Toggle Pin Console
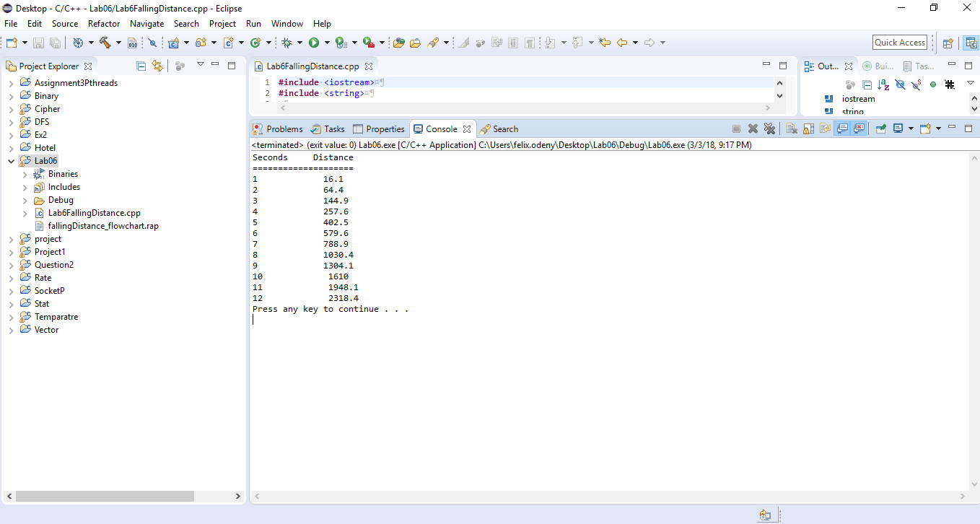 click(881, 128)
